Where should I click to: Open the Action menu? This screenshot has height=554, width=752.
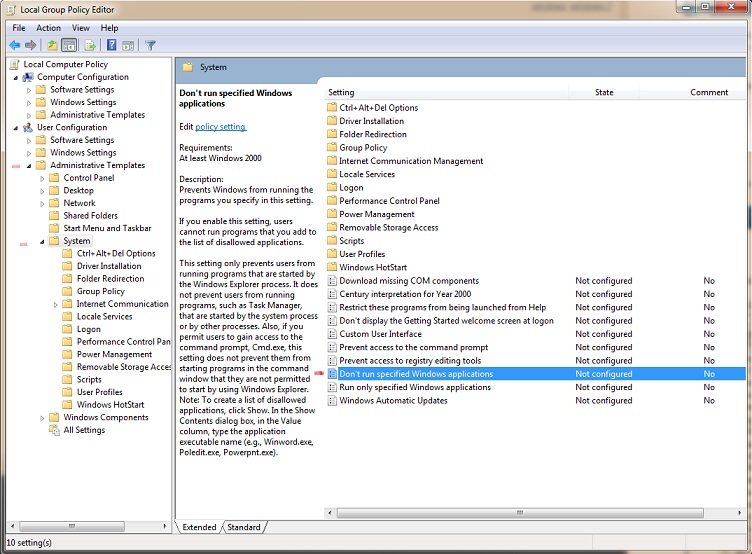(48, 28)
